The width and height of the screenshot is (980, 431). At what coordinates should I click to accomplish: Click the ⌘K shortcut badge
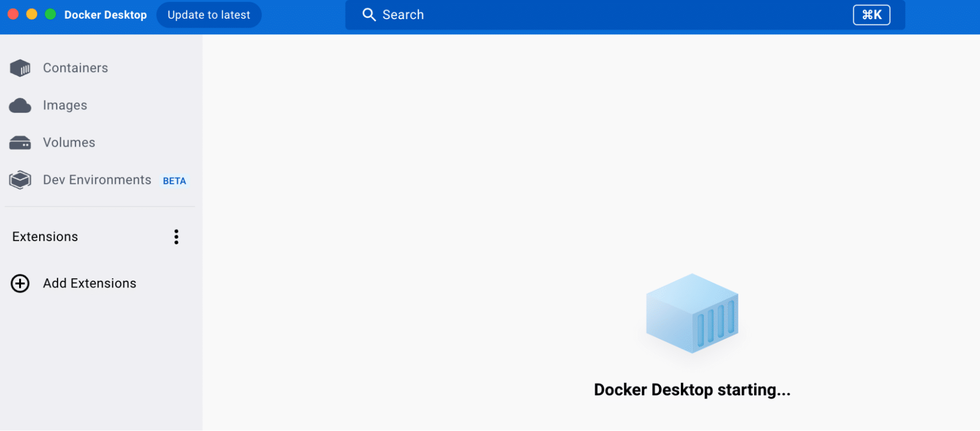[x=872, y=15]
